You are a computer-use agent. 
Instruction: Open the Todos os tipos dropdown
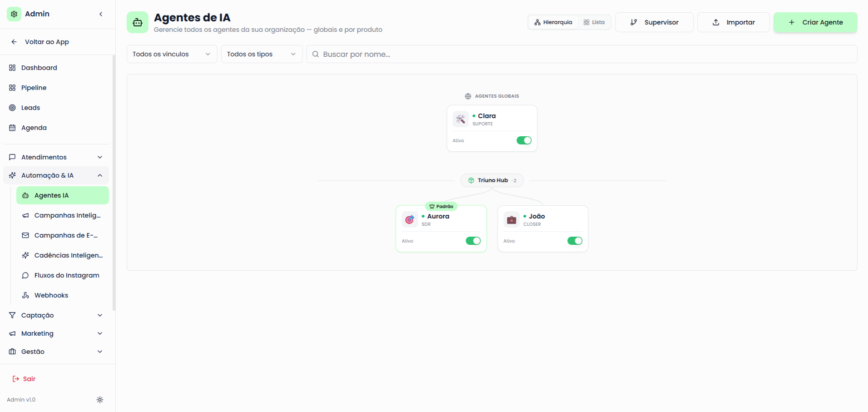262,54
